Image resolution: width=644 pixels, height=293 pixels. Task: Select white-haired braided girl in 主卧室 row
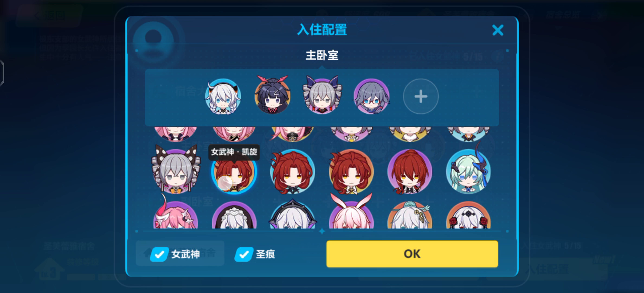(x=223, y=97)
